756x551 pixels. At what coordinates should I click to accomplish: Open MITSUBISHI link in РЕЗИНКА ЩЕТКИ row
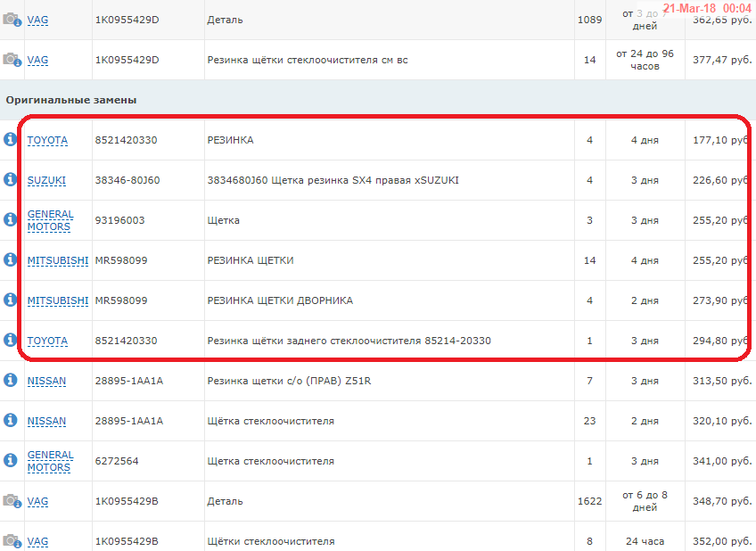(x=58, y=260)
